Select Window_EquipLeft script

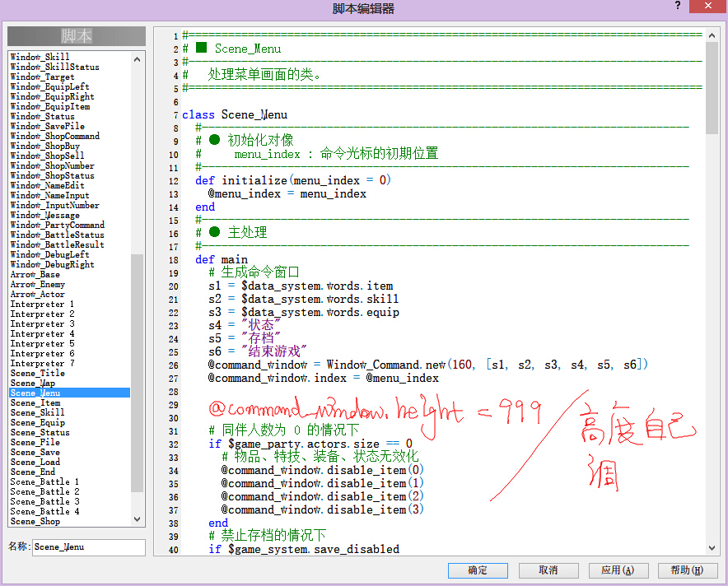point(49,86)
